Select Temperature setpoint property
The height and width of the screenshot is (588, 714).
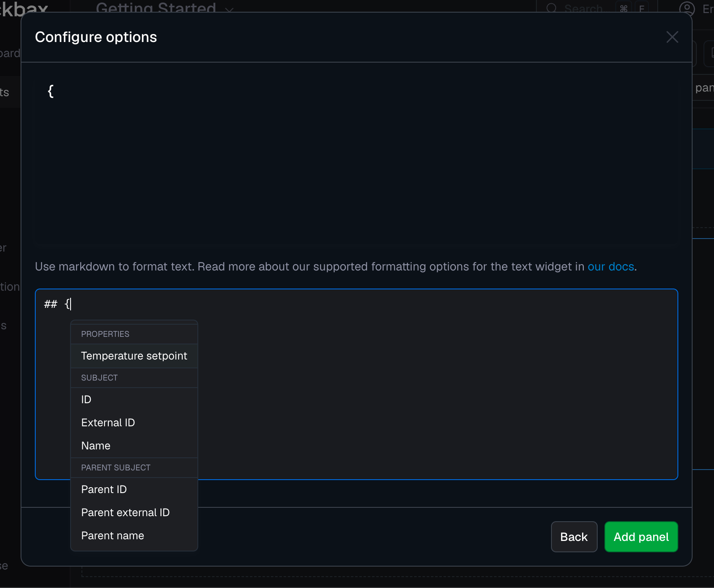tap(134, 356)
